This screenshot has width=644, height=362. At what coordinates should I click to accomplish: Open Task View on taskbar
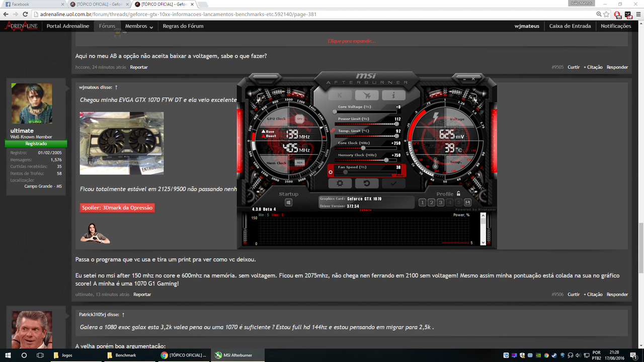(x=40, y=355)
